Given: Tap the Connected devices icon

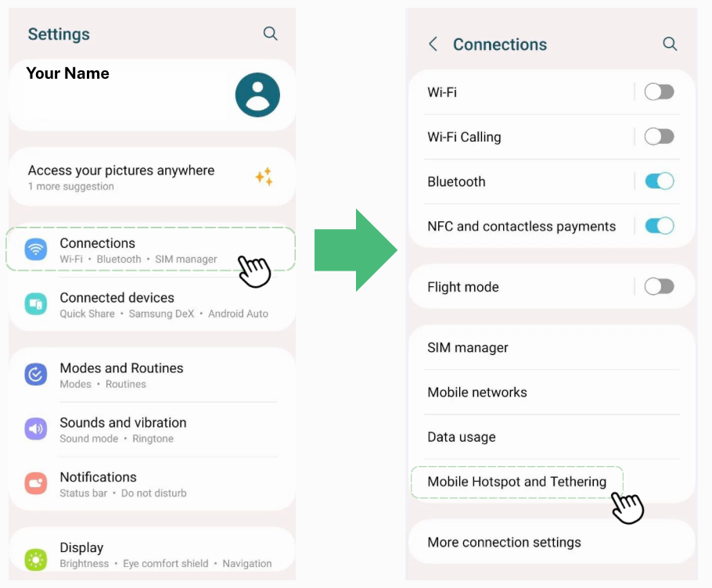Looking at the screenshot, I should [x=36, y=304].
